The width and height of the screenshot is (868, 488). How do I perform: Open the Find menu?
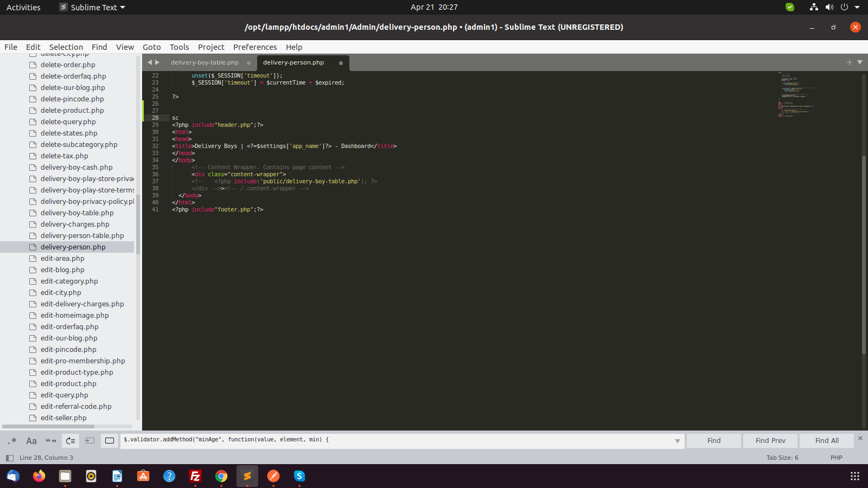99,47
